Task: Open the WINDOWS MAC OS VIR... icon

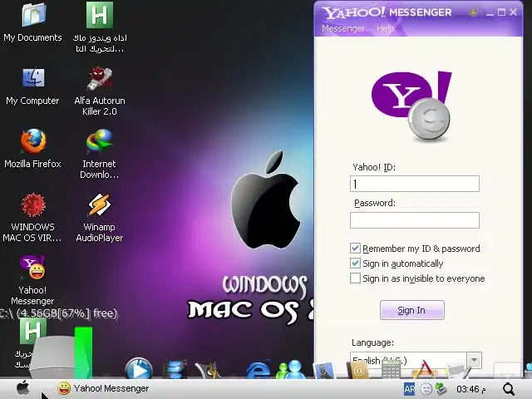Action: pyautogui.click(x=33, y=217)
